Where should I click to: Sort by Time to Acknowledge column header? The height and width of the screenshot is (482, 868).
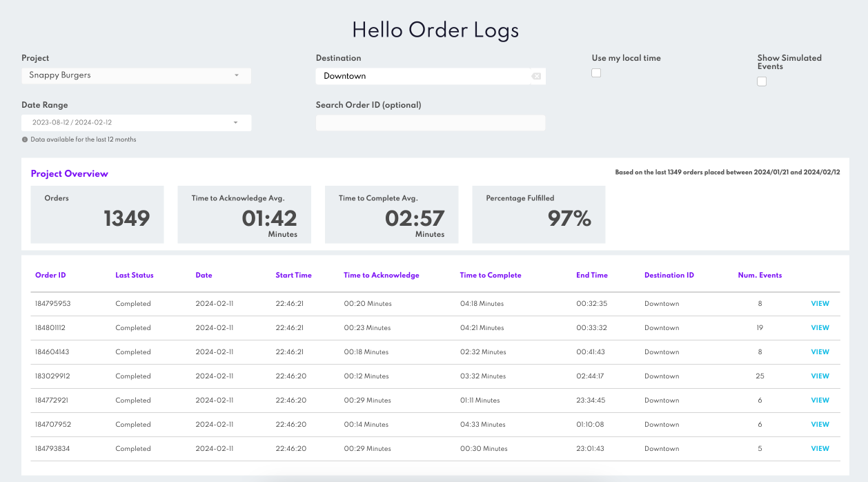pos(382,275)
